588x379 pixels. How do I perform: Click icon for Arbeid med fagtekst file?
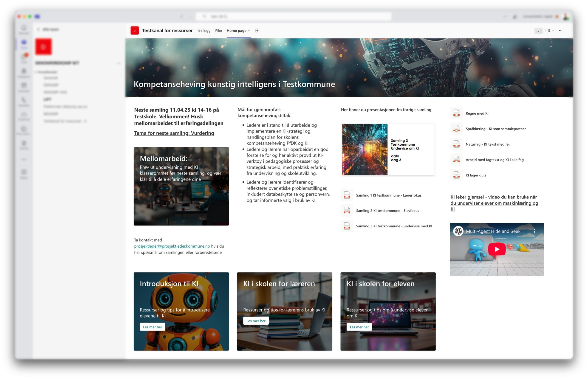tap(456, 160)
